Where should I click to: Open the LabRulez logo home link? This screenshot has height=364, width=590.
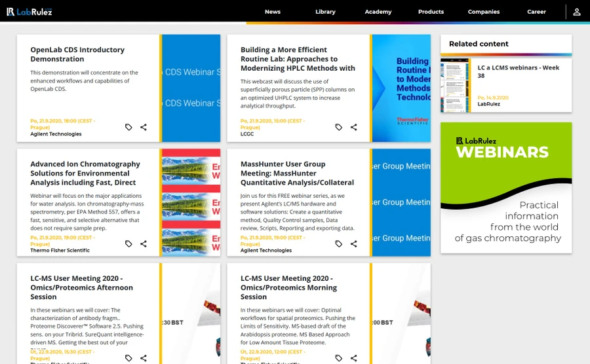tap(29, 12)
